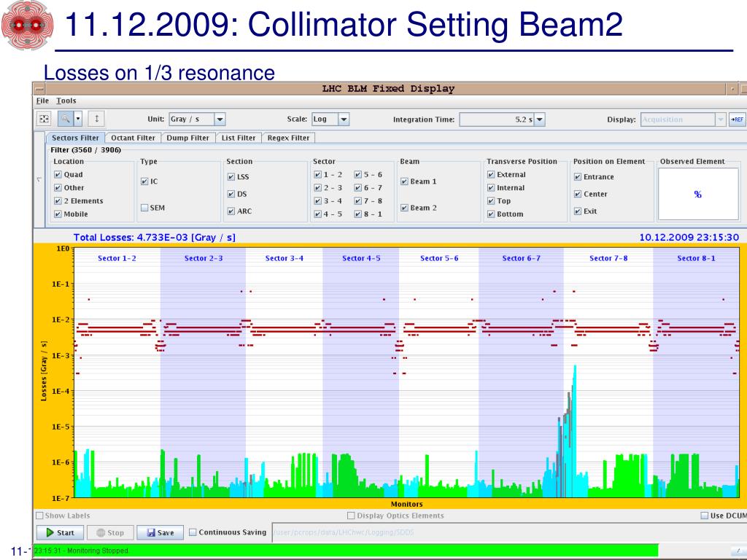This screenshot has height=560, width=747.
Task: Click the Save button
Action: [x=160, y=533]
